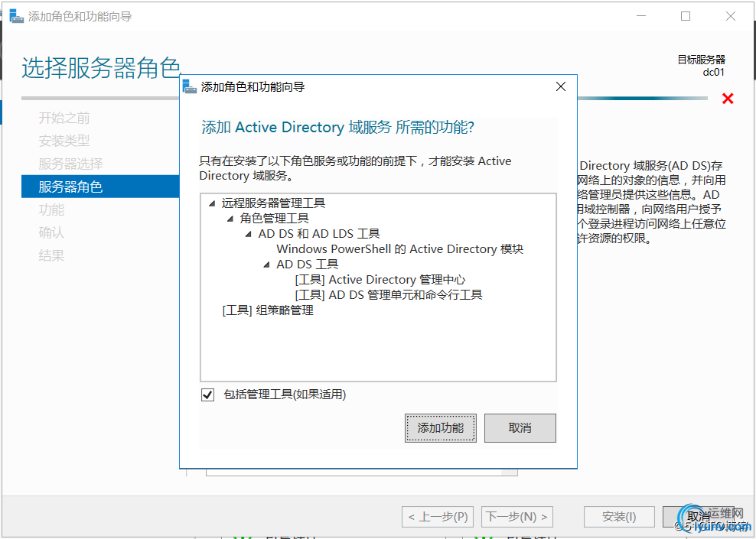
Task: Minimize the main wizard window
Action: pos(640,16)
